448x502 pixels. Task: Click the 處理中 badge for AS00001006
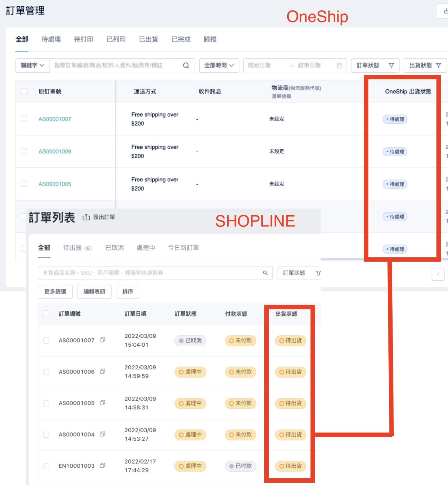coord(190,372)
